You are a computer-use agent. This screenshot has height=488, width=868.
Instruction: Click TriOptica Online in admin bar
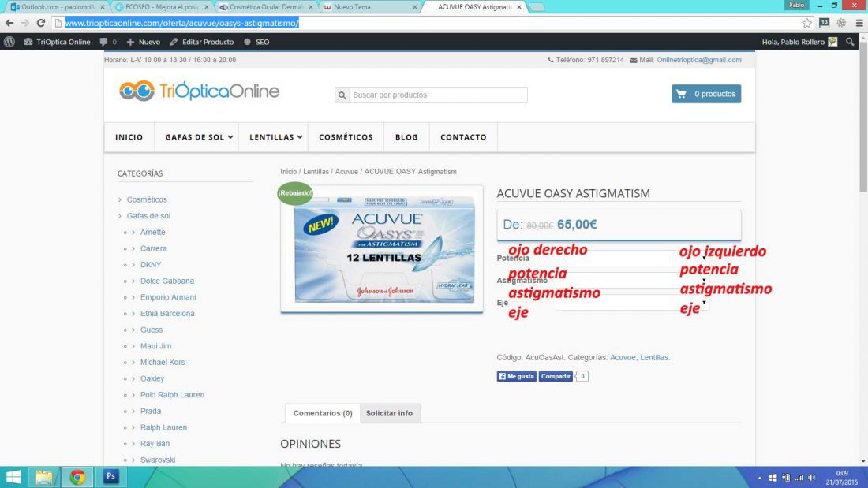click(x=57, y=42)
